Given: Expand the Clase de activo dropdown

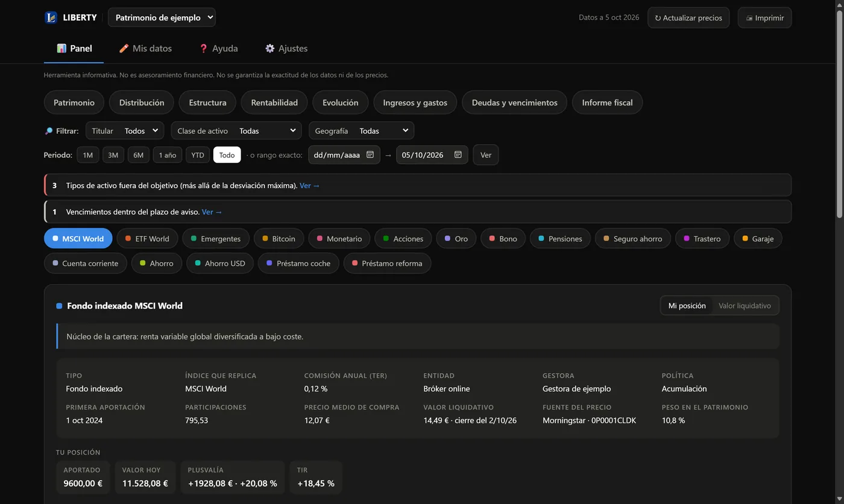Looking at the screenshot, I should 236,131.
